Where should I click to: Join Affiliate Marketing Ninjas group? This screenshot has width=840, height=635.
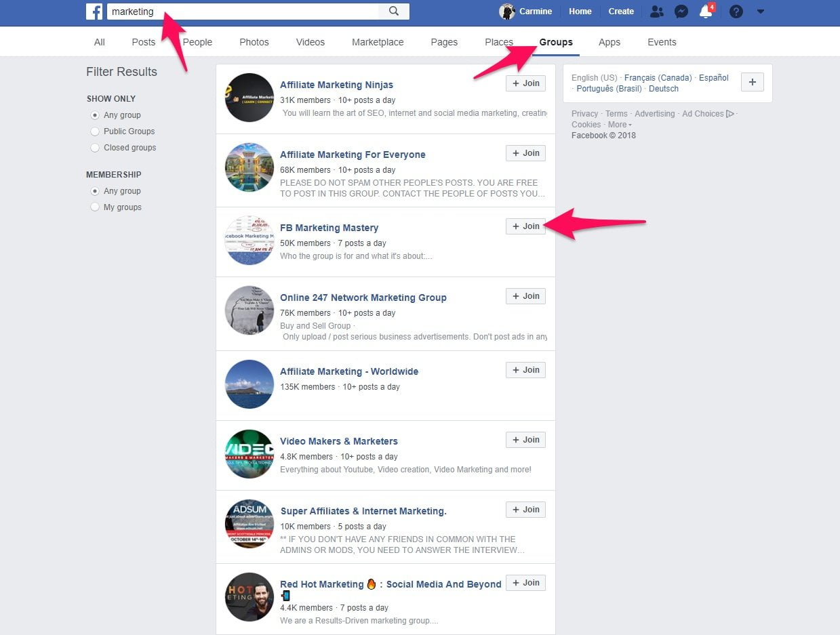pyautogui.click(x=525, y=83)
